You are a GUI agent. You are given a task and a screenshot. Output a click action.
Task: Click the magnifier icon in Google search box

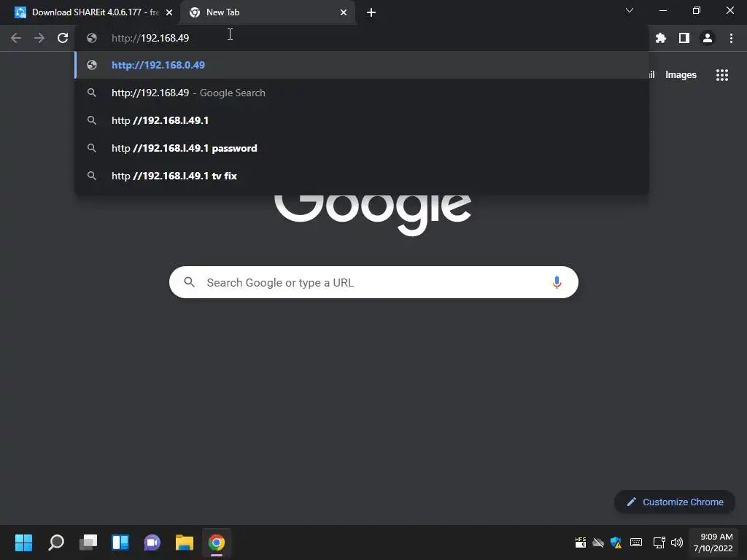tap(189, 282)
